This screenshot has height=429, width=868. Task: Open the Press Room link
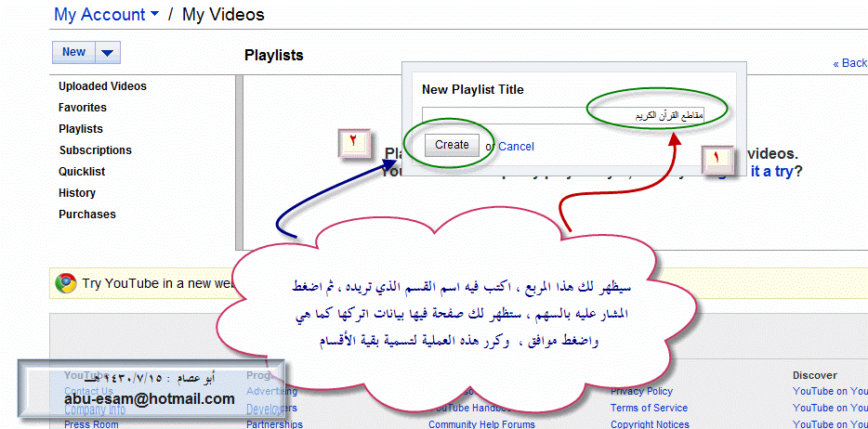pos(91,424)
